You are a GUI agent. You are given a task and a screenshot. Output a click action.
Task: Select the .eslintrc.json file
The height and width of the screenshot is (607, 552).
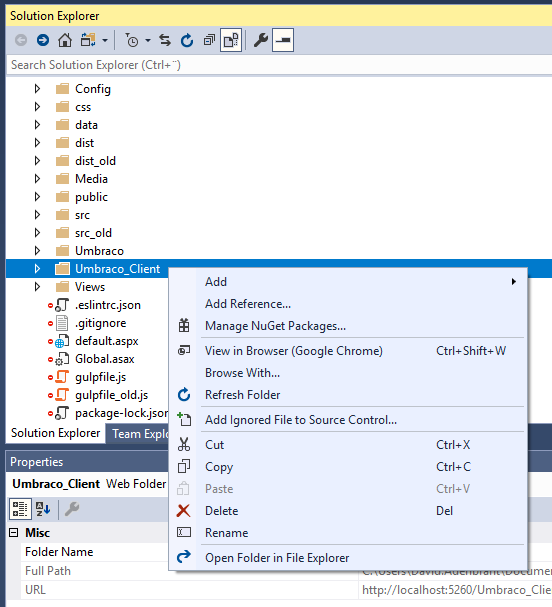tap(108, 305)
